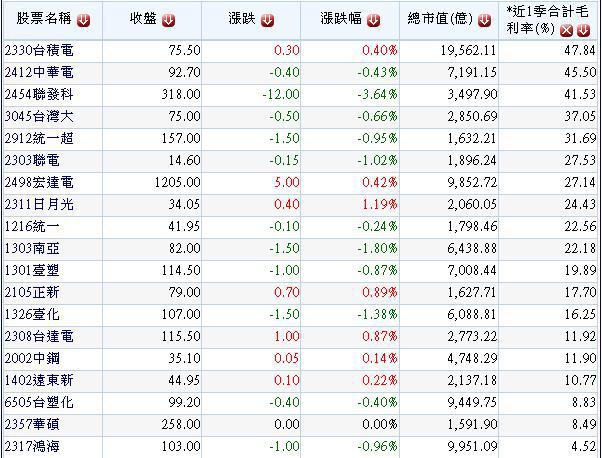Select change value 0.70 of 正新

click(286, 292)
